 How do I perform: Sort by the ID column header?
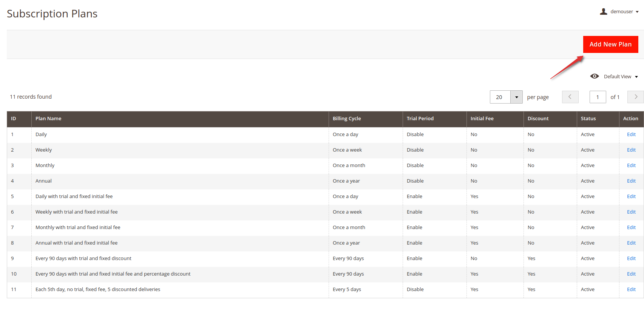tap(19, 119)
